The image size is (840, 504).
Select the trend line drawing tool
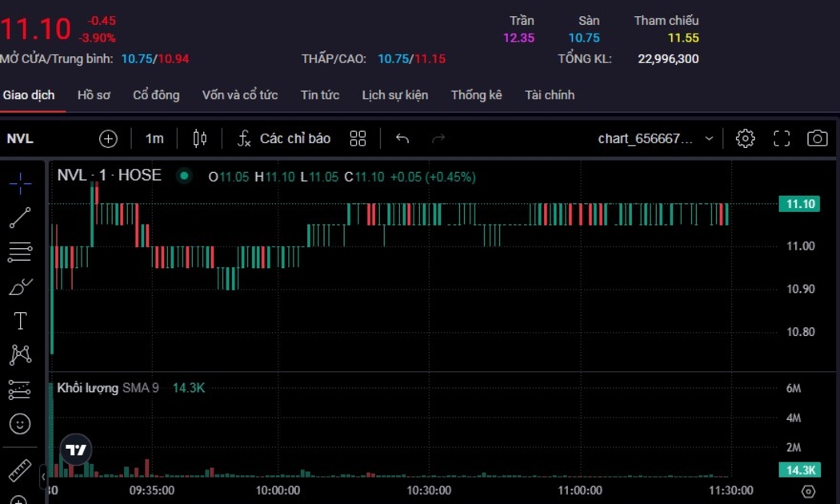21,218
